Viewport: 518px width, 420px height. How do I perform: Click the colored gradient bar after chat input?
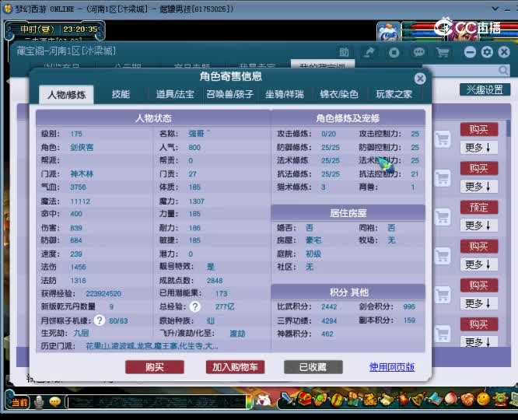[249, 402]
